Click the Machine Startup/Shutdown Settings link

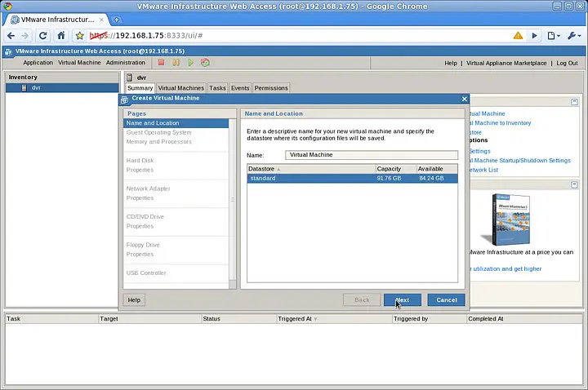click(520, 161)
